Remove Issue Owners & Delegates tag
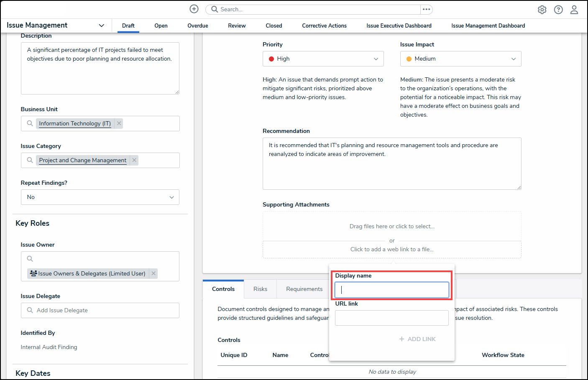The height and width of the screenshot is (380, 588). click(153, 273)
